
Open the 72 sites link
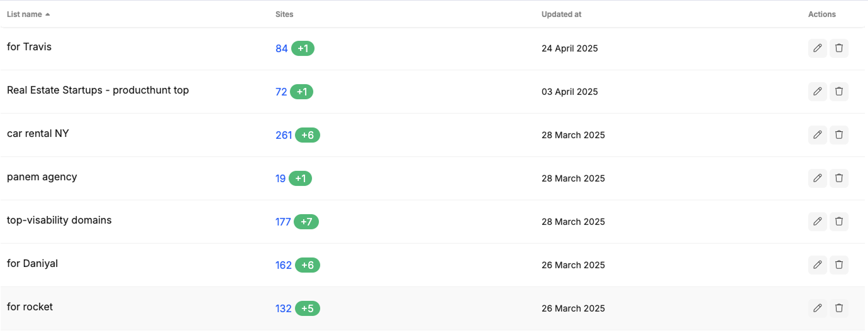[x=281, y=92]
